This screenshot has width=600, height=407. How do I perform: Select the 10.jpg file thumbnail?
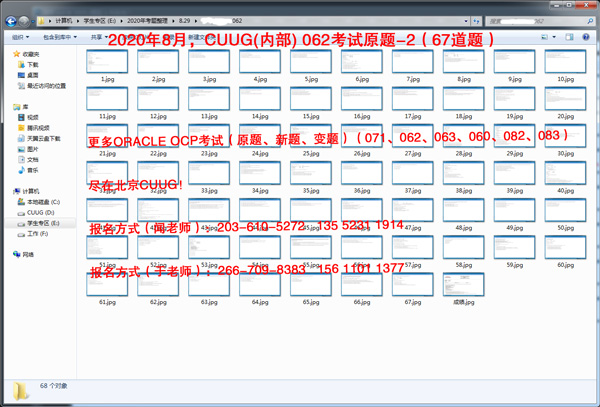565,62
